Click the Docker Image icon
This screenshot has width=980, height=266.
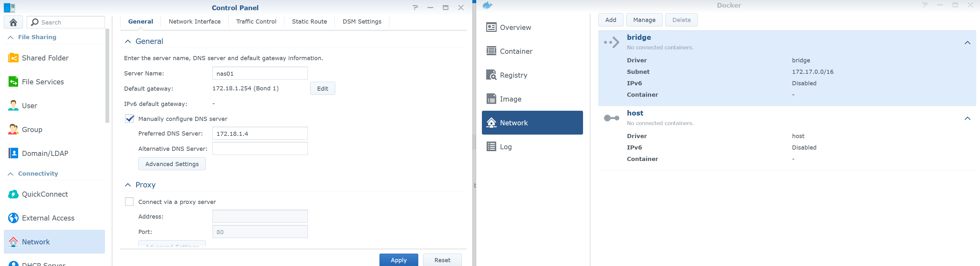(491, 99)
